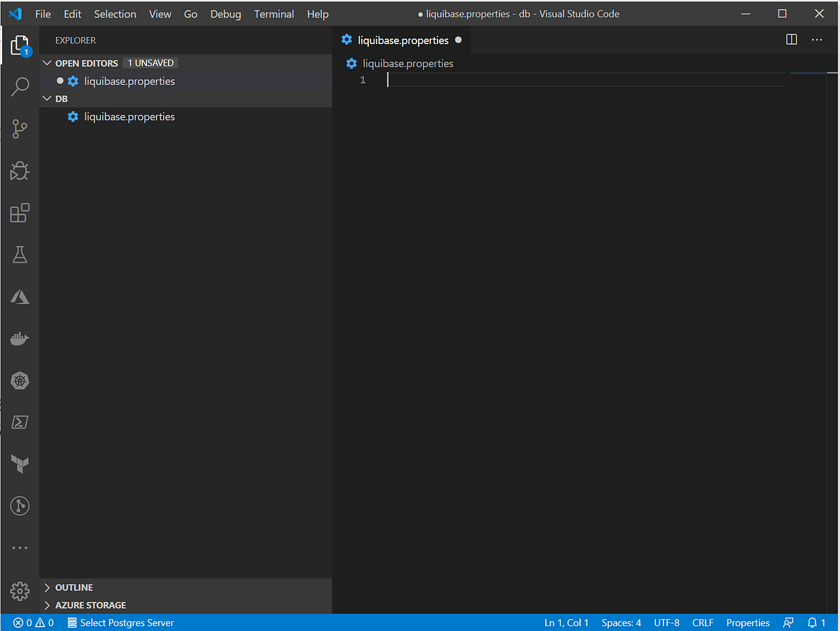Image resolution: width=840 pixels, height=631 pixels.
Task: Open the Help menu
Action: click(318, 14)
